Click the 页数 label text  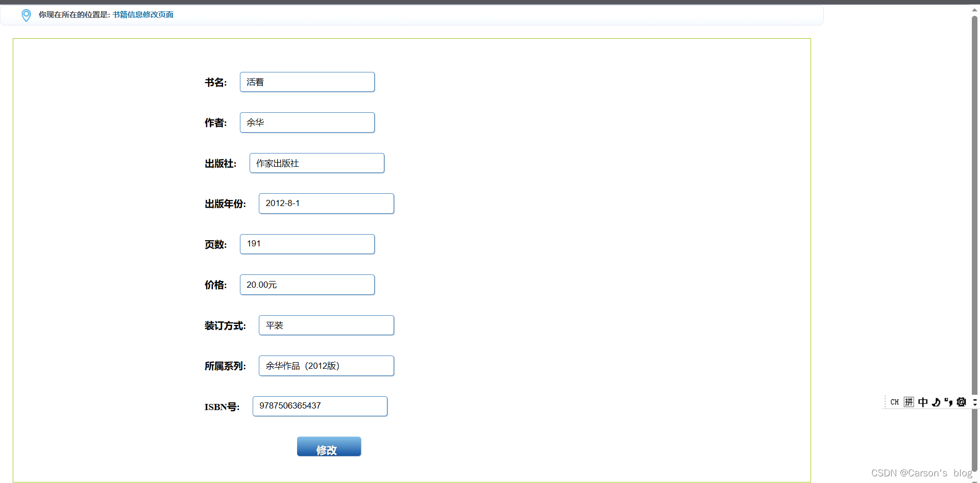[x=216, y=245]
